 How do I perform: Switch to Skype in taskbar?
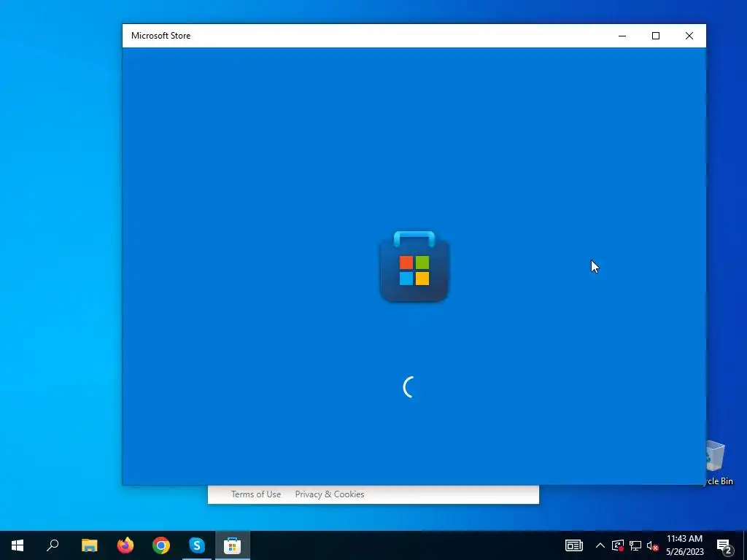pos(197,545)
